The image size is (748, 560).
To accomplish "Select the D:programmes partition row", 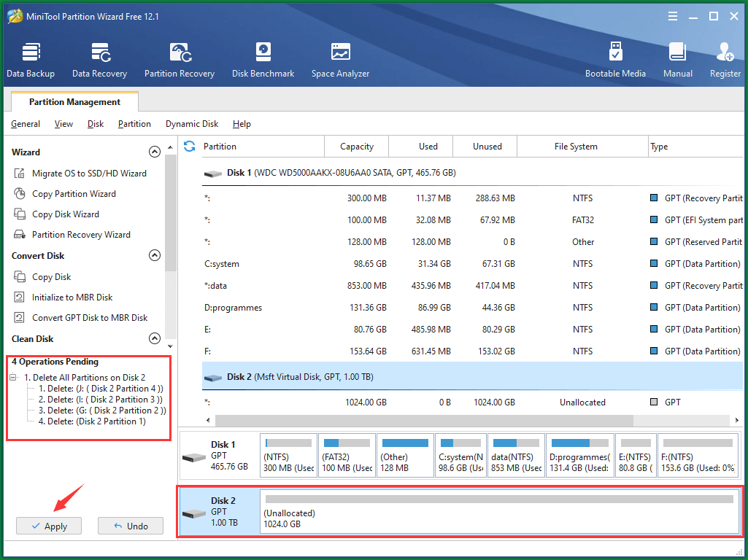I will pos(472,308).
